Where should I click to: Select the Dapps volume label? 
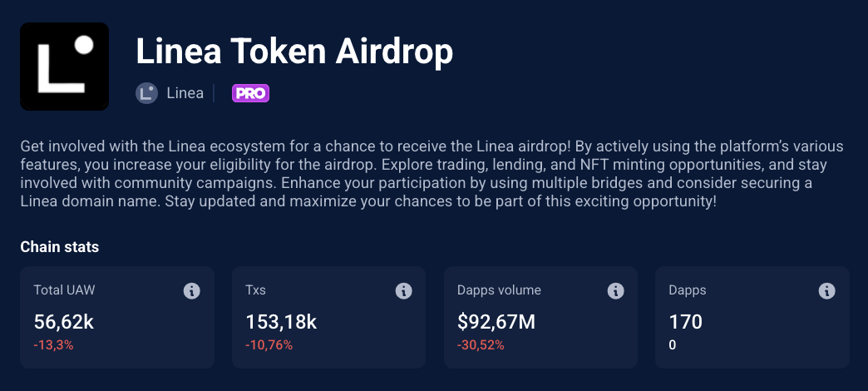click(x=499, y=290)
